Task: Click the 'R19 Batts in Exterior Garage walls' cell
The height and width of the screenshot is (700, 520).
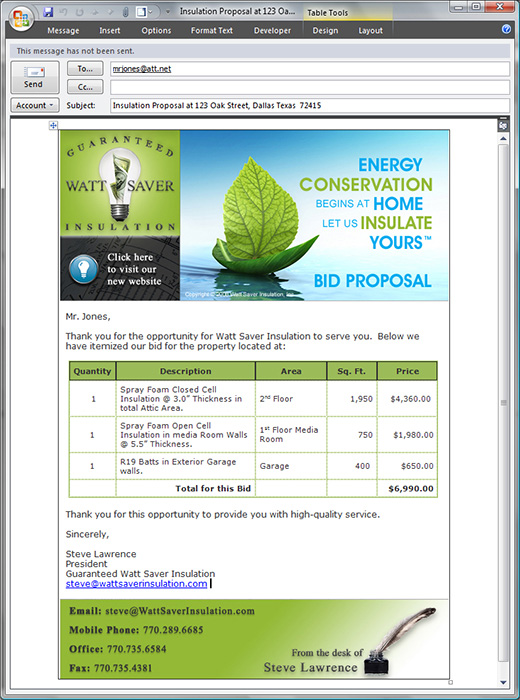Action: (186, 466)
